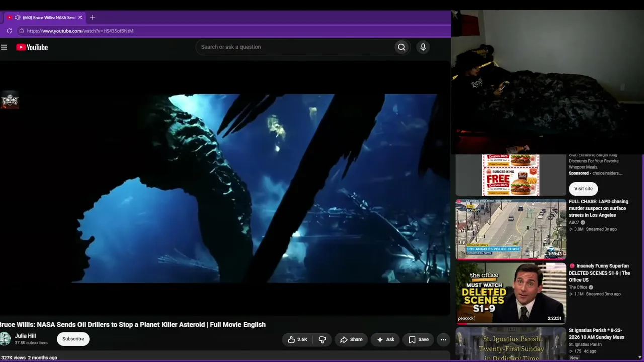Open the Ask AI button

(385, 340)
